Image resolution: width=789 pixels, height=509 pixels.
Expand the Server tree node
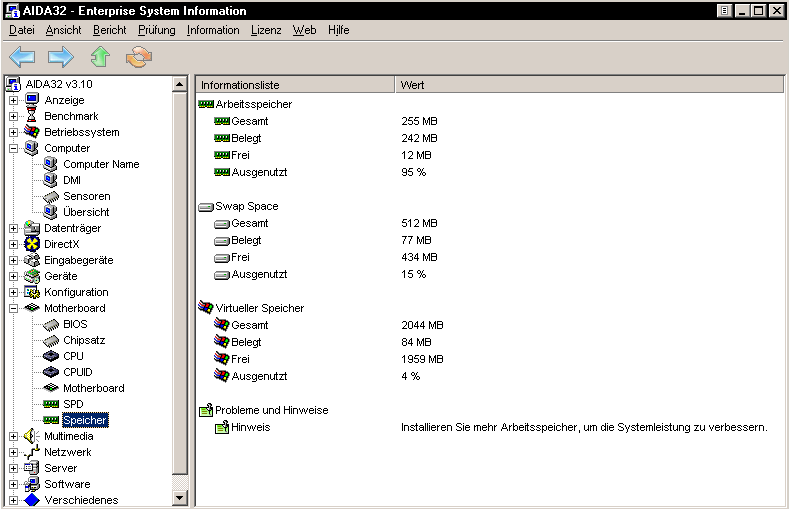click(14, 468)
